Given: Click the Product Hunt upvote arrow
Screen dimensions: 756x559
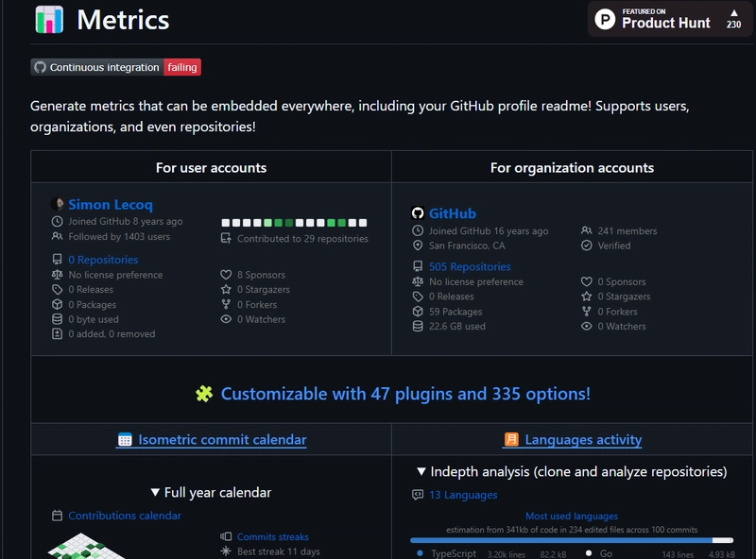Looking at the screenshot, I should click(734, 13).
